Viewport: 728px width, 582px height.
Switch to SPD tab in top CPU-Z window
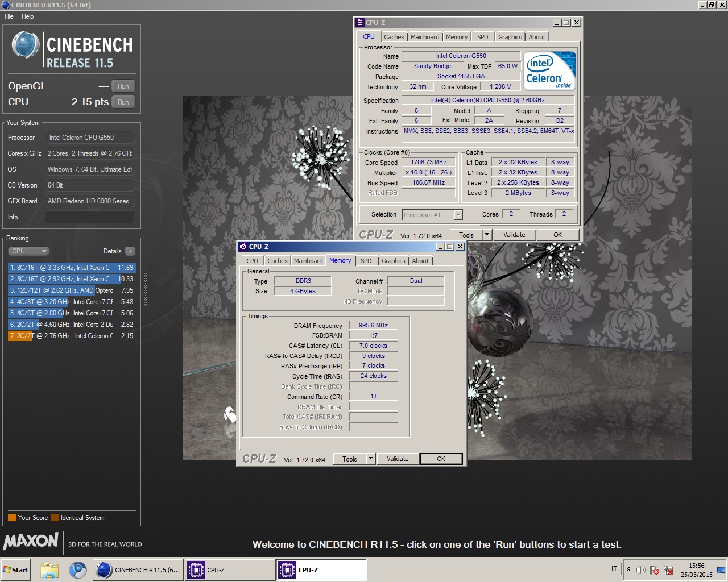483,37
